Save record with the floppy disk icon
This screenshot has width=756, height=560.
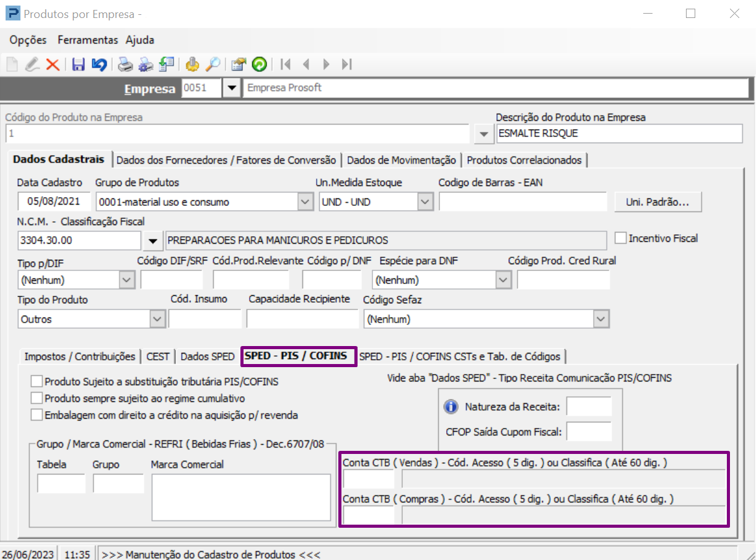pyautogui.click(x=79, y=64)
